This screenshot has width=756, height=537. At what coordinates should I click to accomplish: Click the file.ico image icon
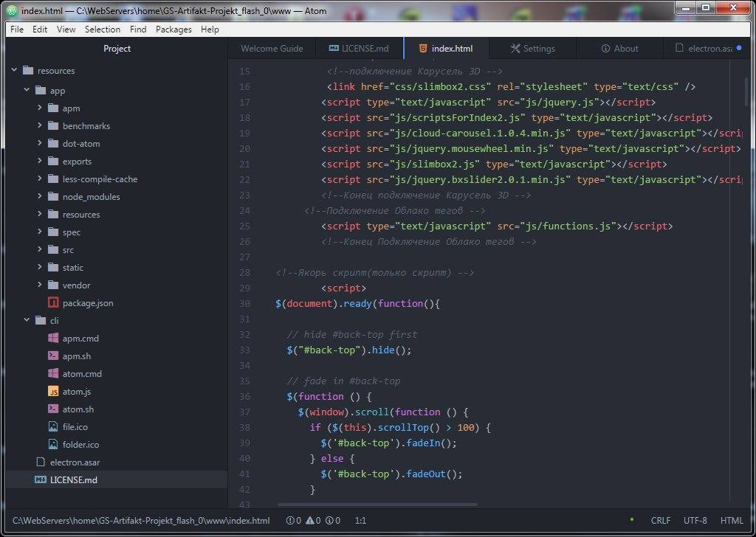click(53, 426)
